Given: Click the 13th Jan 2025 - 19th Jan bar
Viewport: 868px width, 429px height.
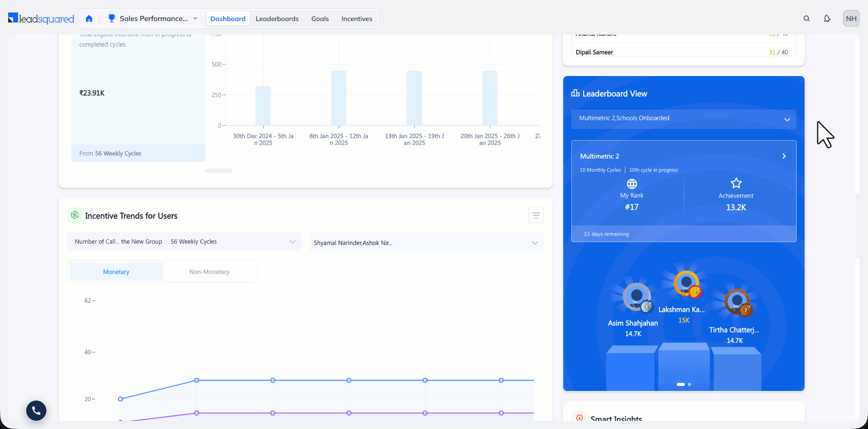Looking at the screenshot, I should [414, 98].
